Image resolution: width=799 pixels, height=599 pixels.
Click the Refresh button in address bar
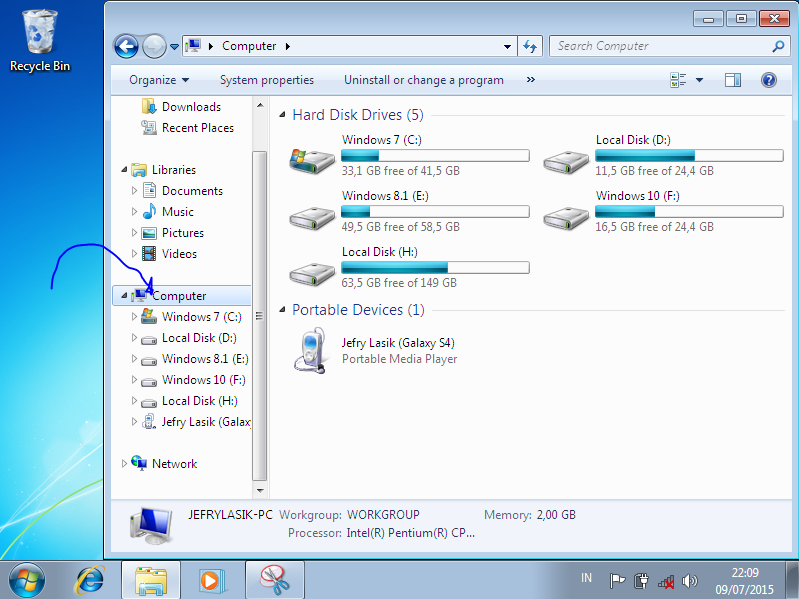pyautogui.click(x=530, y=46)
